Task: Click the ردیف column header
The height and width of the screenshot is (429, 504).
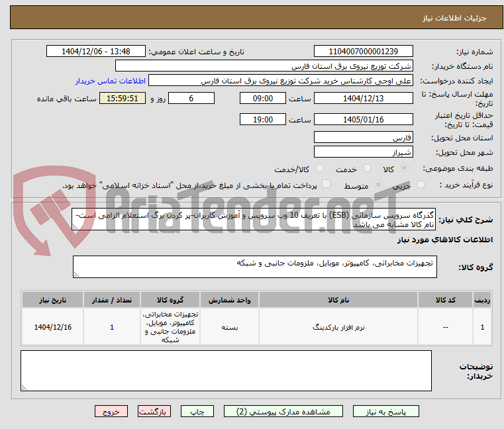Action: point(482,300)
